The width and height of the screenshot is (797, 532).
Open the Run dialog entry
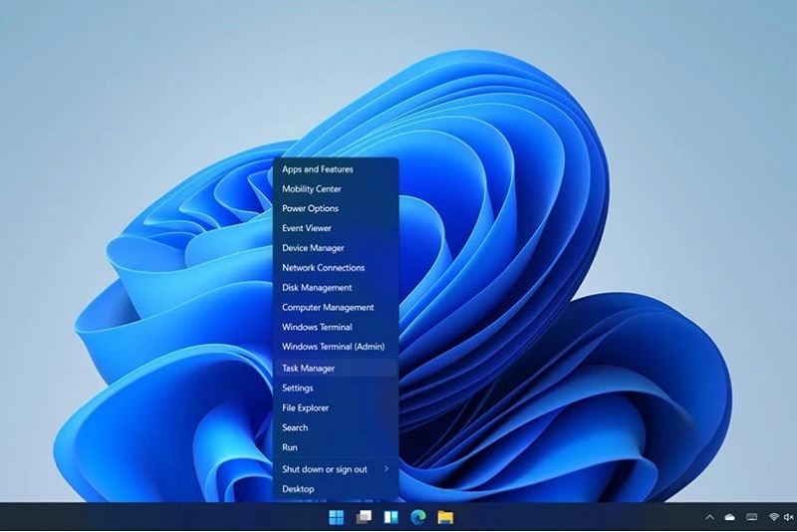336,447
